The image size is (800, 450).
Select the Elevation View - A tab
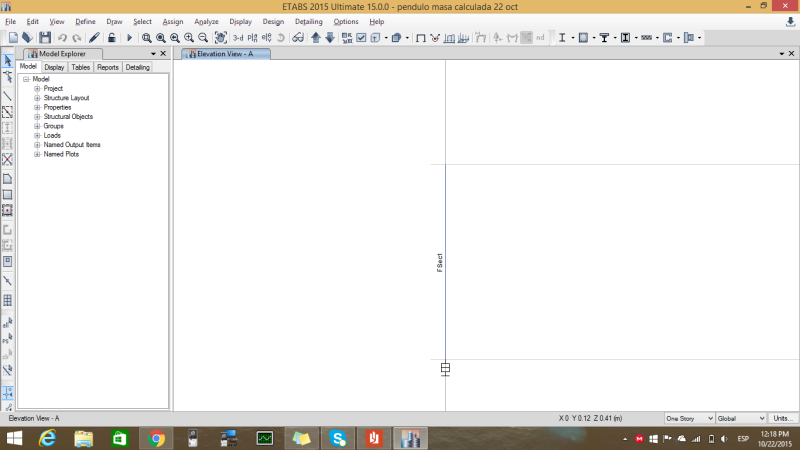226,54
